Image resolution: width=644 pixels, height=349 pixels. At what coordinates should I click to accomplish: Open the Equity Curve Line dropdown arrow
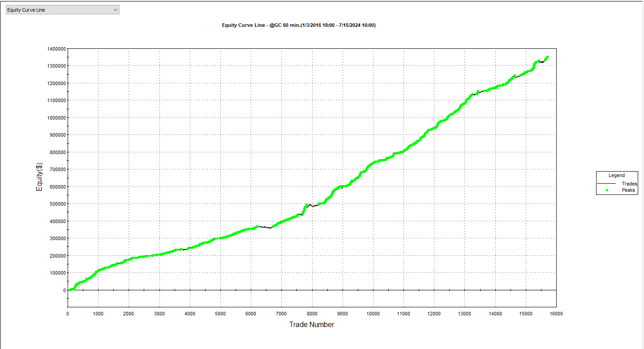pyautogui.click(x=115, y=10)
